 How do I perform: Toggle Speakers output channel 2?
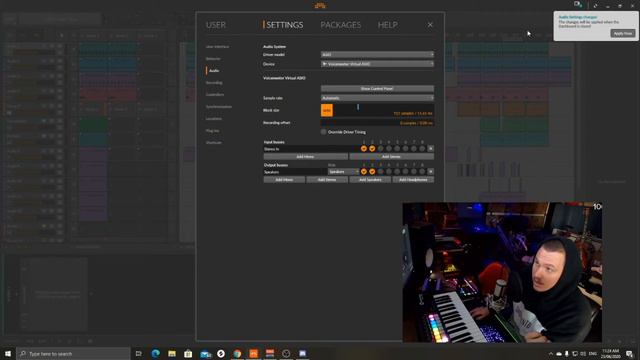pos(372,172)
